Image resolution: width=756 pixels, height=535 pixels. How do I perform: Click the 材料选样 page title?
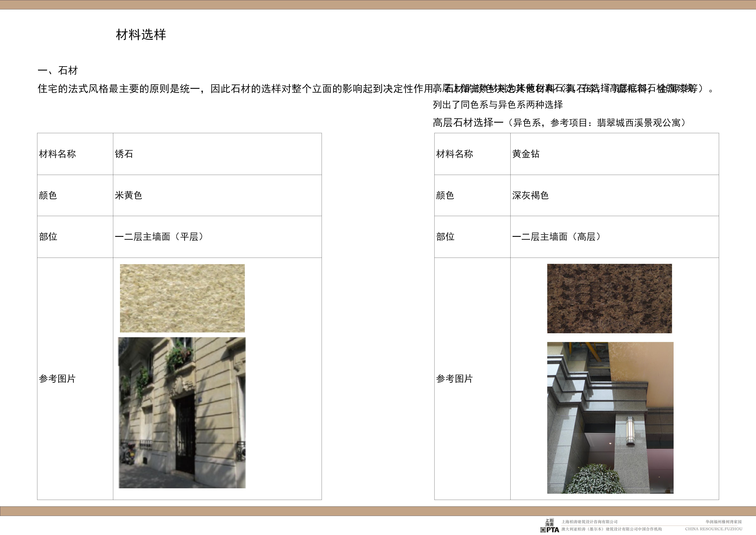(x=141, y=35)
